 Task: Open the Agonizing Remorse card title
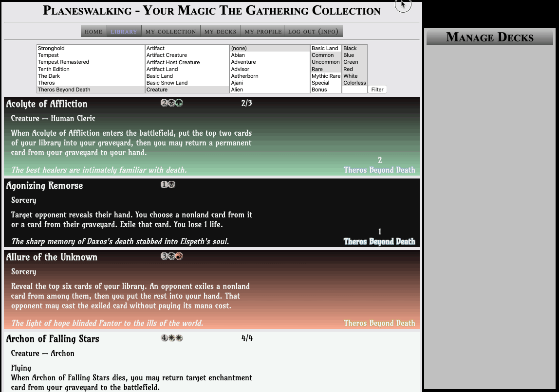[45, 185]
